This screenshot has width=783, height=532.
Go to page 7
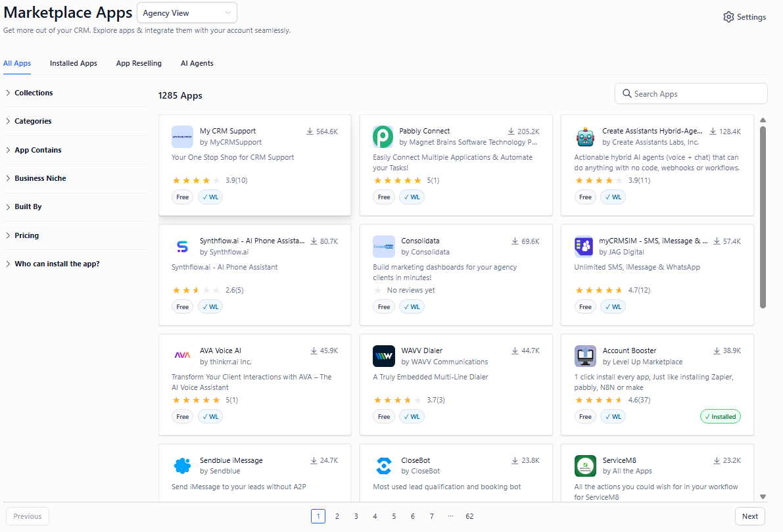431,516
